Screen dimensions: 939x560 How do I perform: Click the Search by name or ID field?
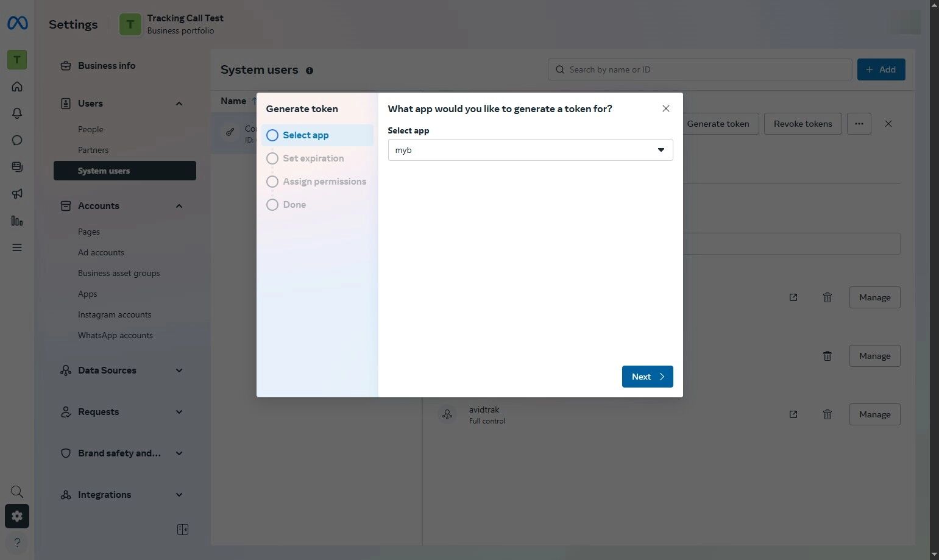700,69
